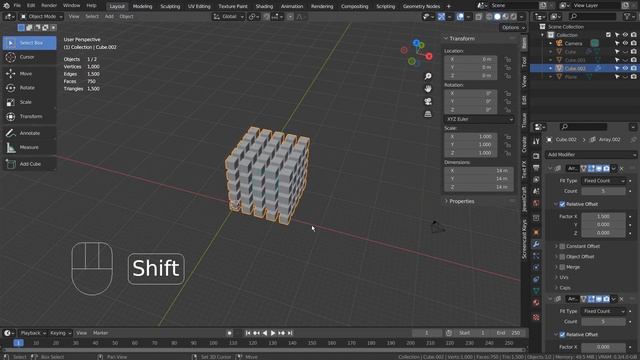Click the Blender logo menu icon
This screenshot has height=360, width=640.
(x=6, y=6)
